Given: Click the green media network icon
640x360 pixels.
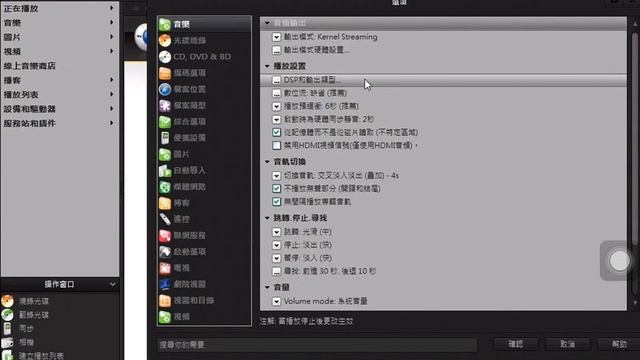Looking at the screenshot, I should (x=165, y=187).
